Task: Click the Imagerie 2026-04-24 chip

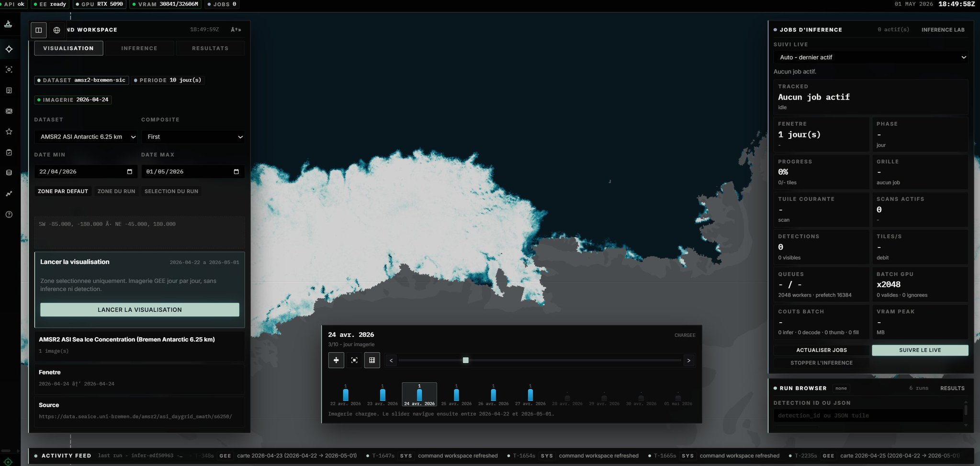Action: (x=73, y=100)
